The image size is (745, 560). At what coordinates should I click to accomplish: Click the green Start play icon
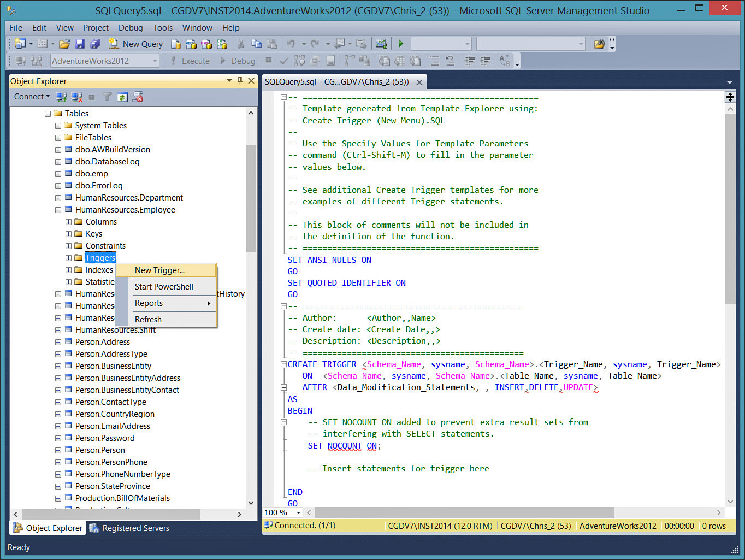click(x=401, y=44)
